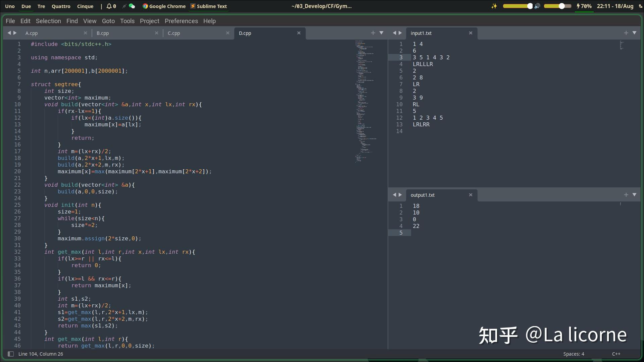This screenshot has height=362, width=644.
Task: Click the 70% battery indicator
Action: (x=585, y=6)
